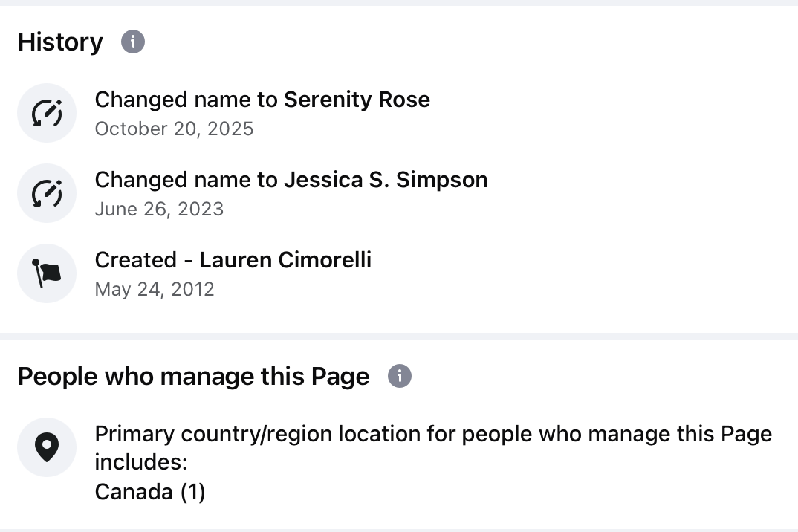Click the first Changed name to label
Image resolution: width=798 pixels, height=532 pixels.
point(186,100)
